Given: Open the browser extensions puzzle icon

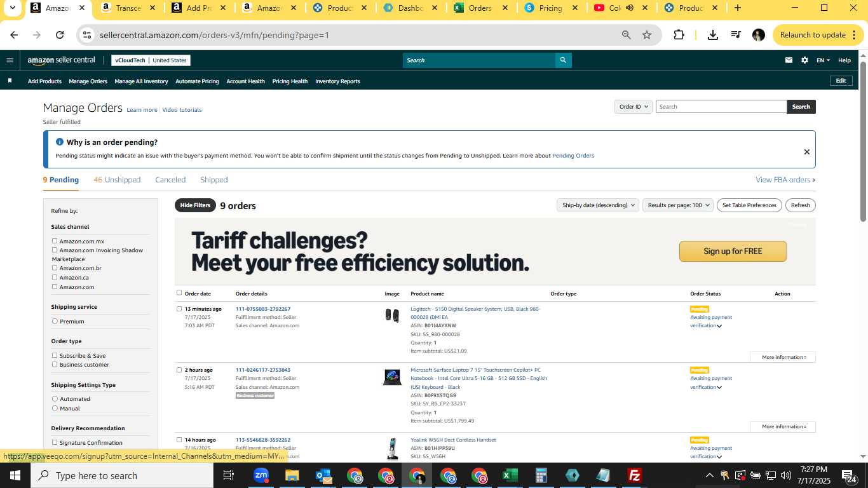Looking at the screenshot, I should (x=679, y=35).
